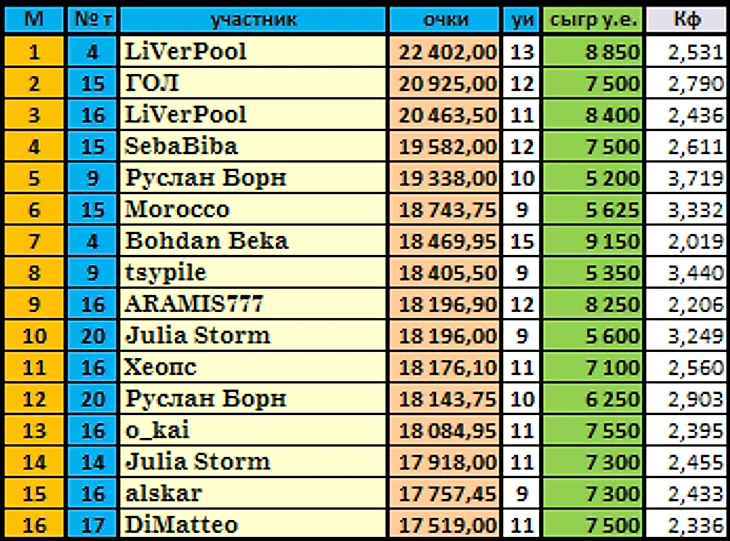The height and width of the screenshot is (541, 730).
Task: Select the "Кф" header cell
Action: pos(687,20)
